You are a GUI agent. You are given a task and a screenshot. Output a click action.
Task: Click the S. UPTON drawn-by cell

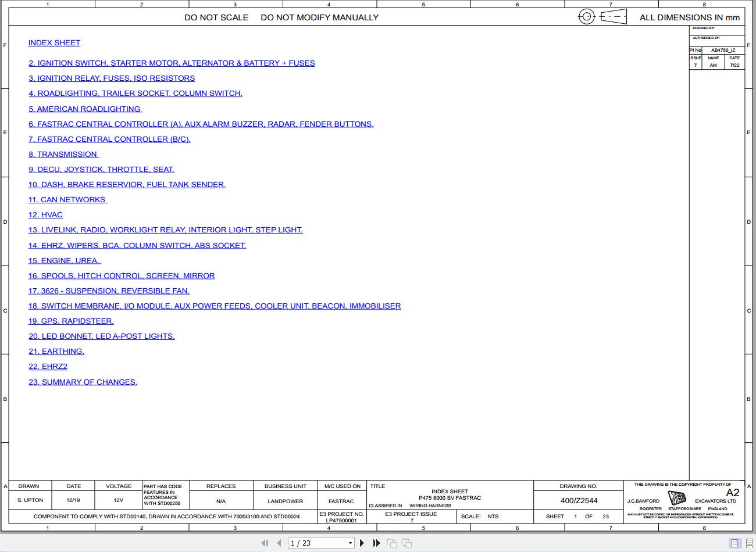pyautogui.click(x=30, y=500)
